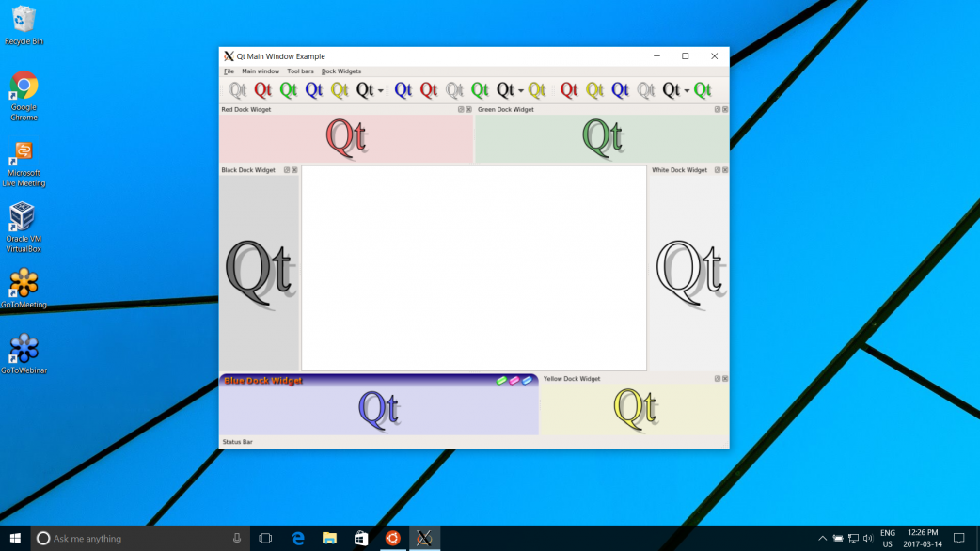Screen dimensions: 980x551
Task: Open the black Qt dropdown in the rightmost toolbar
Action: tap(688, 91)
